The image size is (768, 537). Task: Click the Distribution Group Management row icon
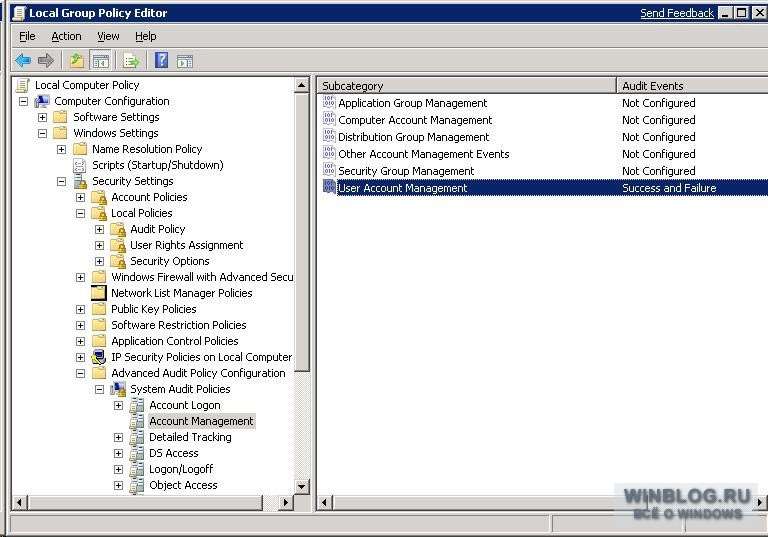(329, 137)
